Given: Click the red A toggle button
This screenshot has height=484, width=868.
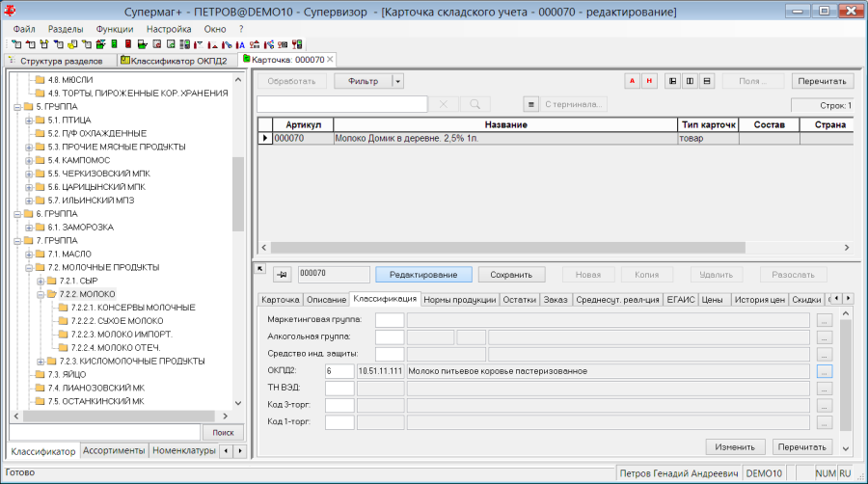Looking at the screenshot, I should tap(632, 81).
